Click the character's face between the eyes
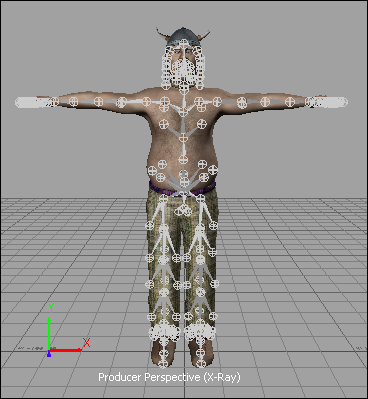This screenshot has width=368, height=399. tap(182, 51)
